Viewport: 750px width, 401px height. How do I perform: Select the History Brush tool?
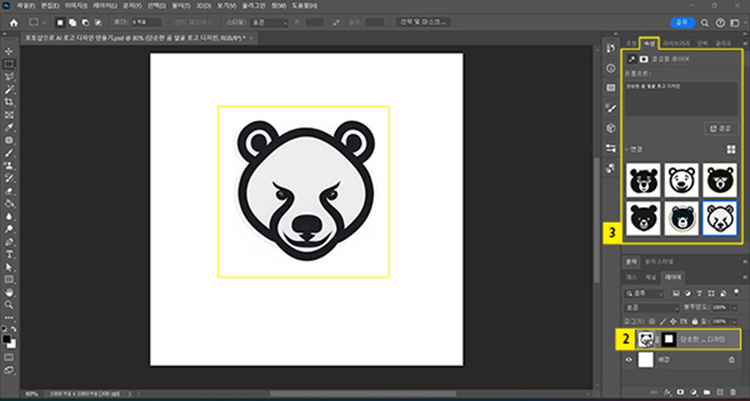pos(9,178)
